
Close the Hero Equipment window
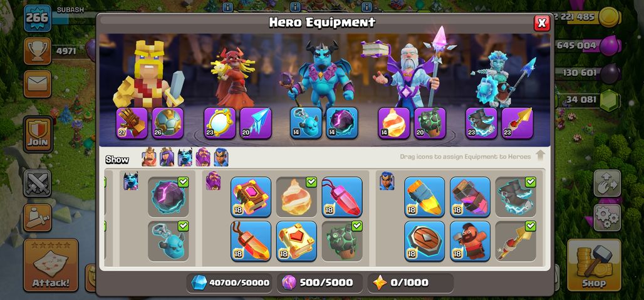click(542, 23)
